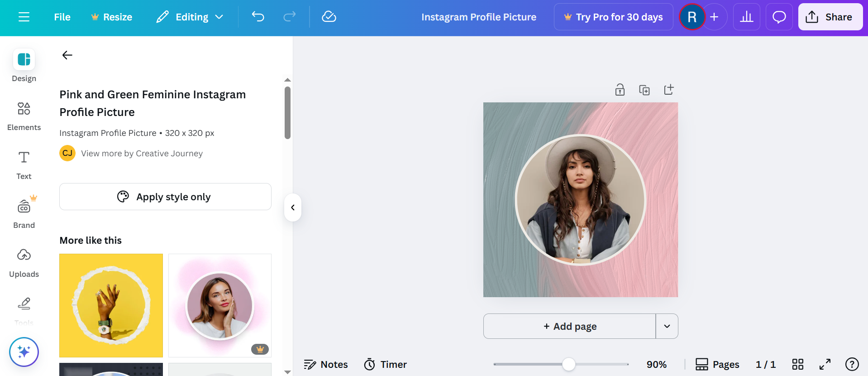The width and height of the screenshot is (868, 376).
Task: Open the grid view icon
Action: 798,364
